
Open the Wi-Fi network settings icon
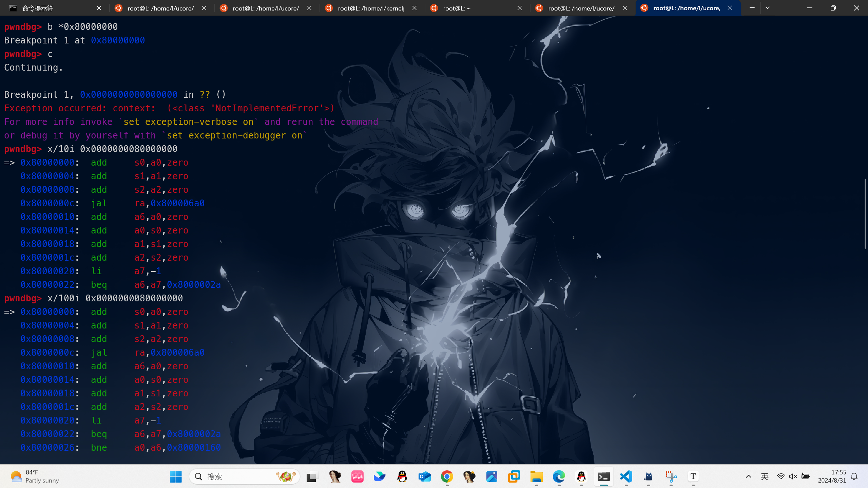[781, 476]
